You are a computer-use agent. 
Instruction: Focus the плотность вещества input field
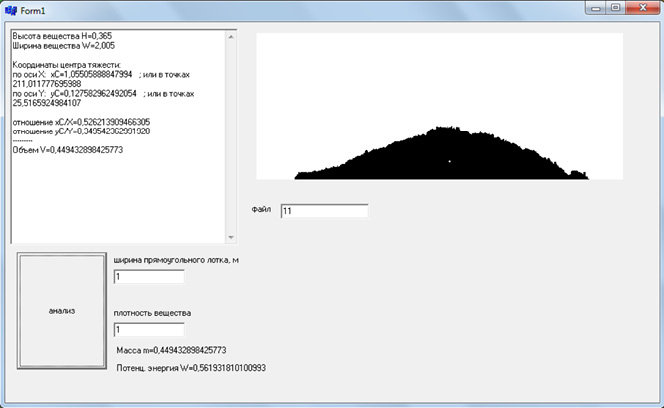pyautogui.click(x=149, y=330)
